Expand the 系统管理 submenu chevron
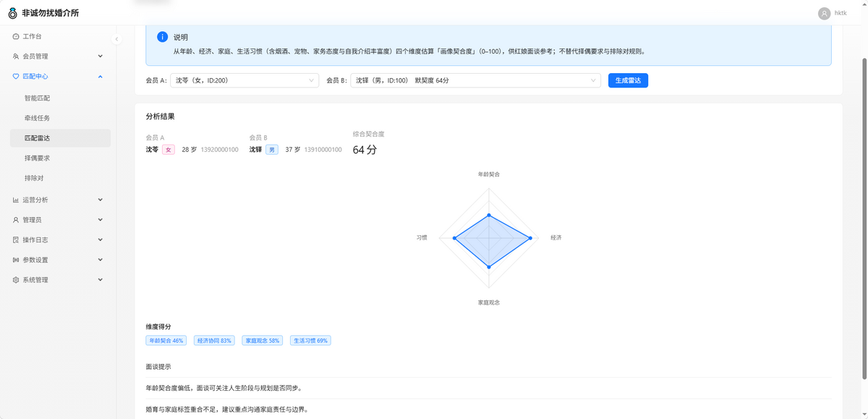 pyautogui.click(x=101, y=280)
